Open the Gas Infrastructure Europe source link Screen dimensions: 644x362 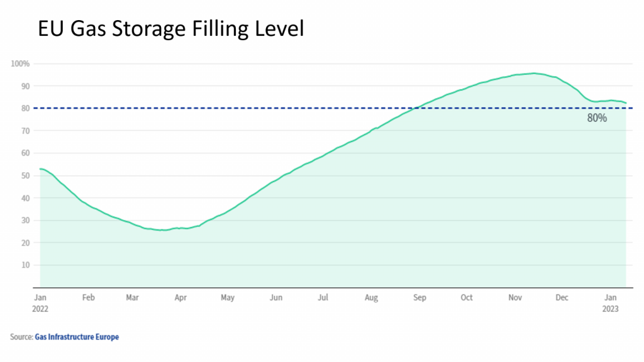(x=77, y=337)
